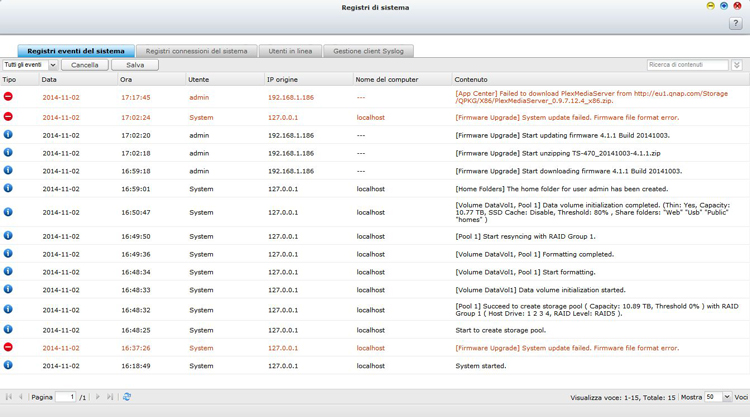Click the 'Cancella' button
Image resolution: width=750 pixels, height=417 pixels.
pos(85,65)
